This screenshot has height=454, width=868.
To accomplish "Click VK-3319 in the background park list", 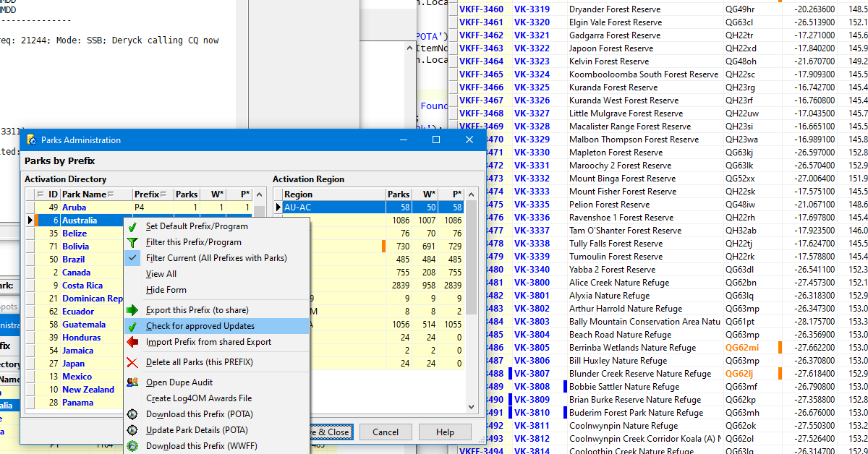I will tap(532, 9).
